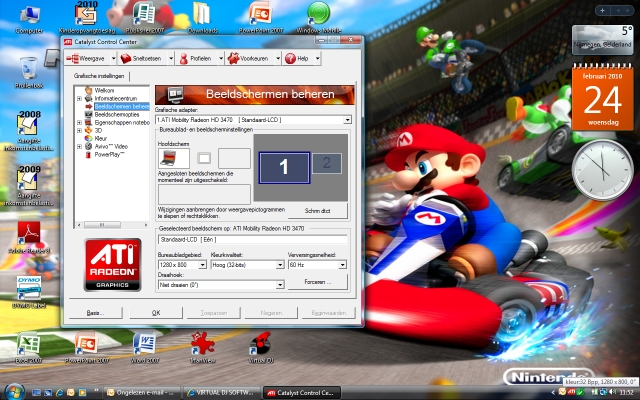Click the ATI Radeon Graphics logo
Image resolution: width=640 pixels, height=400 pixels.
tap(113, 265)
